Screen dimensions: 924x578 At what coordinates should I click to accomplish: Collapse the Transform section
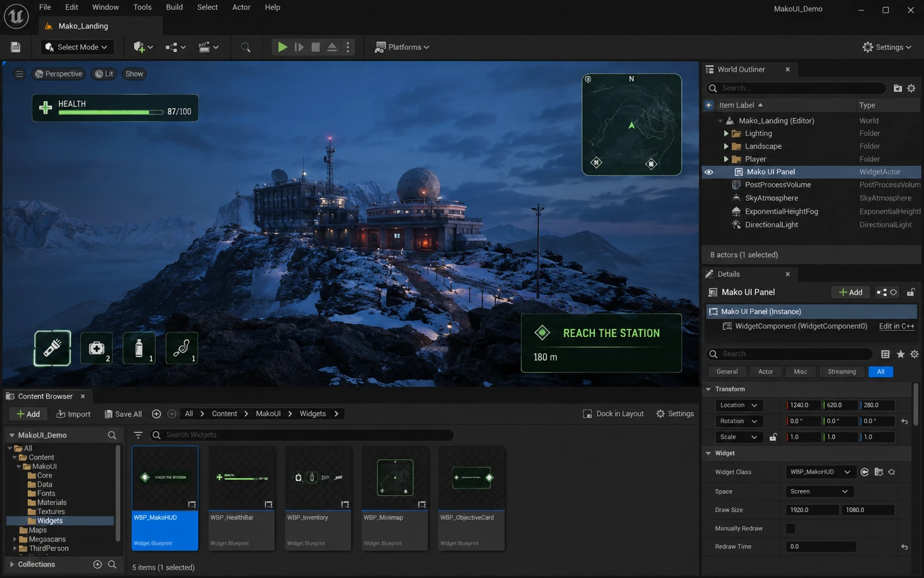point(708,389)
